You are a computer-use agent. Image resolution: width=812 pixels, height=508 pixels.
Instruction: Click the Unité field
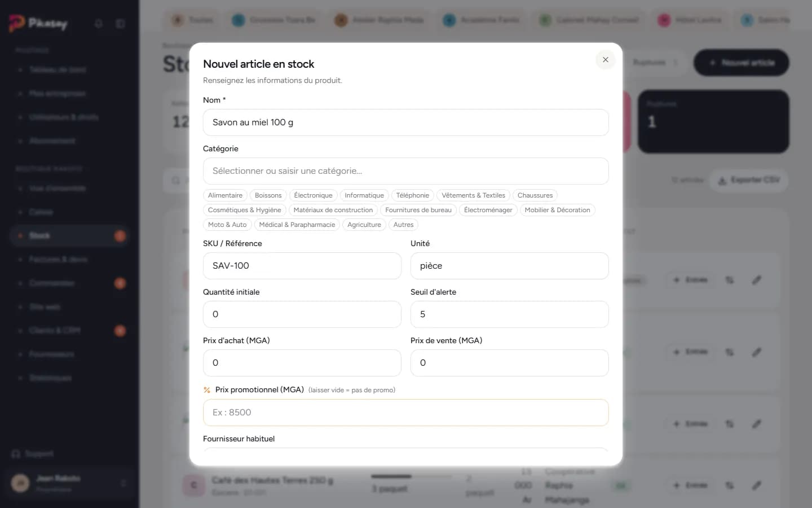[510, 266]
